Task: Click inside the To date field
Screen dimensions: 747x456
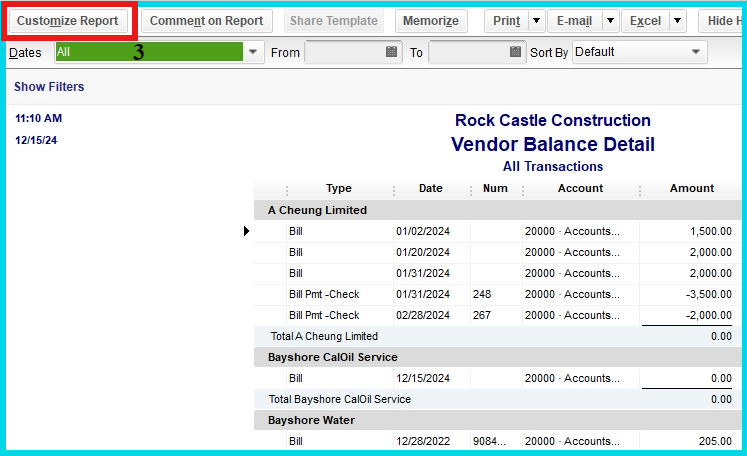Action: click(x=467, y=52)
